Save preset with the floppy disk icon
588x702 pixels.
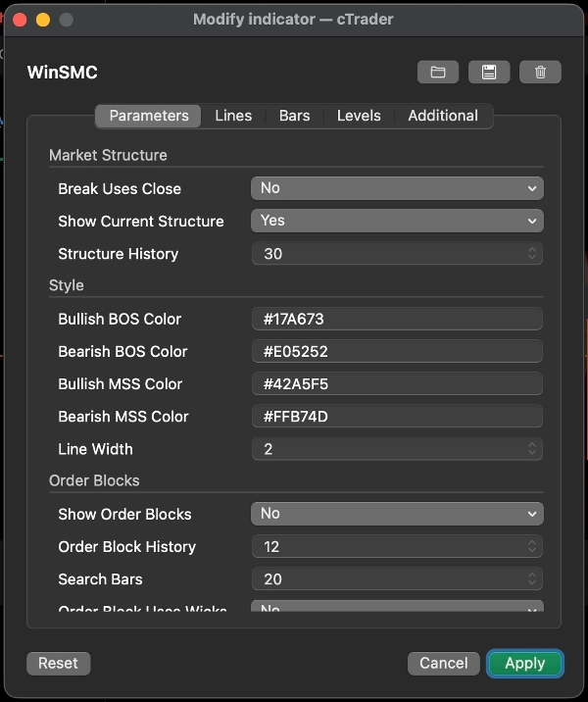click(x=489, y=73)
